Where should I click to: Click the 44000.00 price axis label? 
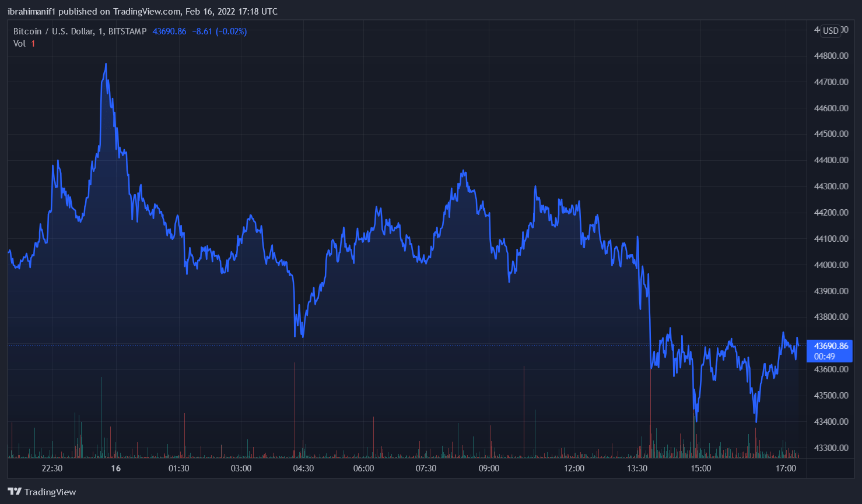point(831,265)
